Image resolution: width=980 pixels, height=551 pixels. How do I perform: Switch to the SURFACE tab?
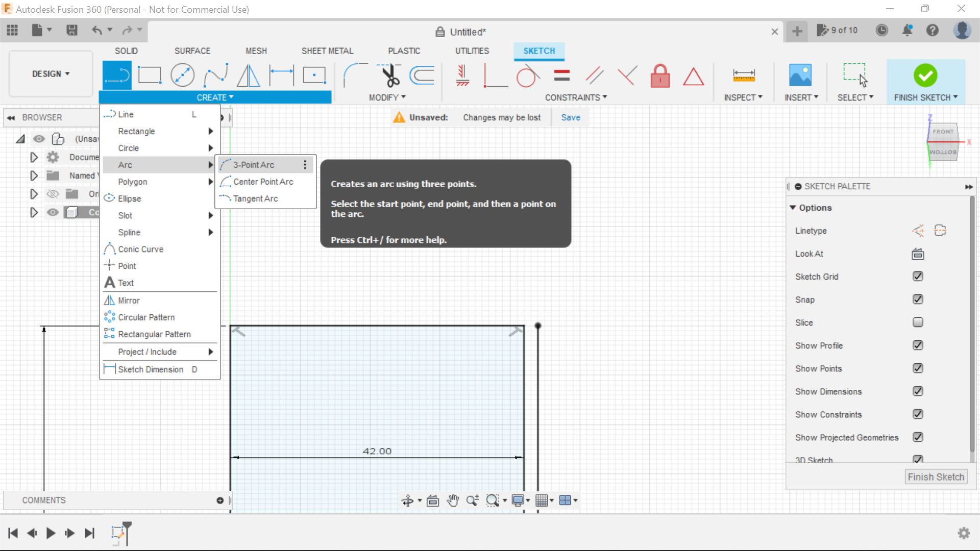click(192, 51)
